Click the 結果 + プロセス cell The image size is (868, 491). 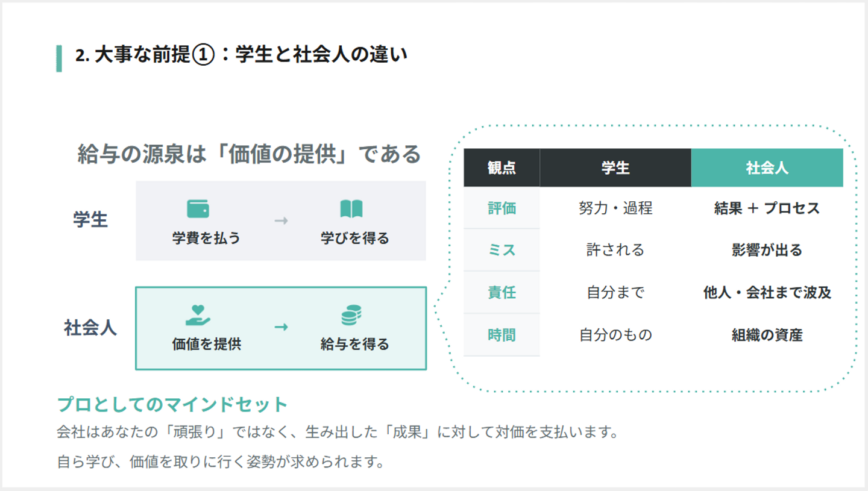coord(767,208)
